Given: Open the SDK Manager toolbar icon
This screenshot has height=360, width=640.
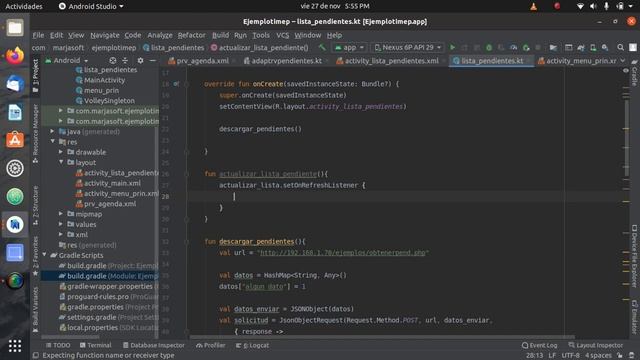Looking at the screenshot, I should (605, 47).
